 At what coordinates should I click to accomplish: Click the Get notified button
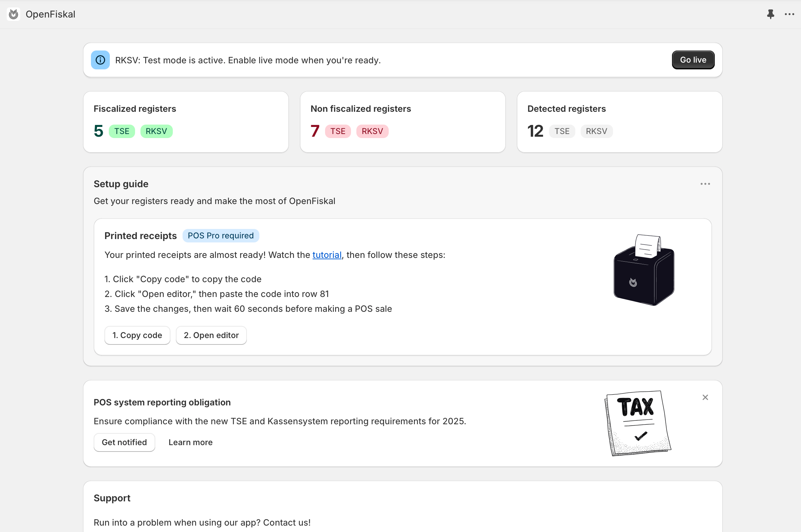124,442
